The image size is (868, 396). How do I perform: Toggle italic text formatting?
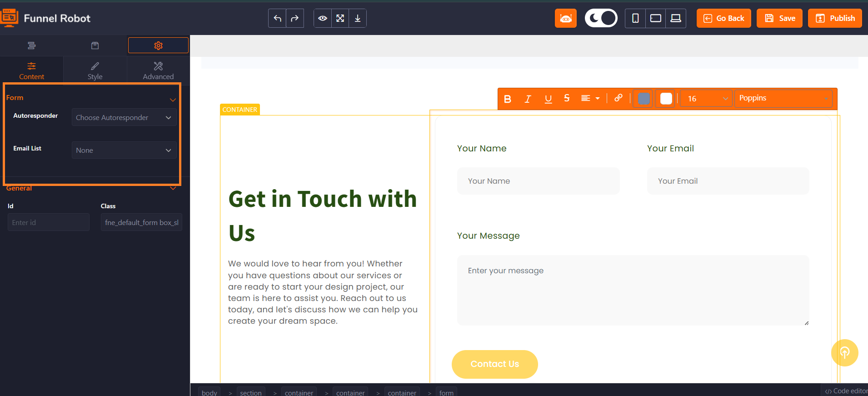pos(528,99)
